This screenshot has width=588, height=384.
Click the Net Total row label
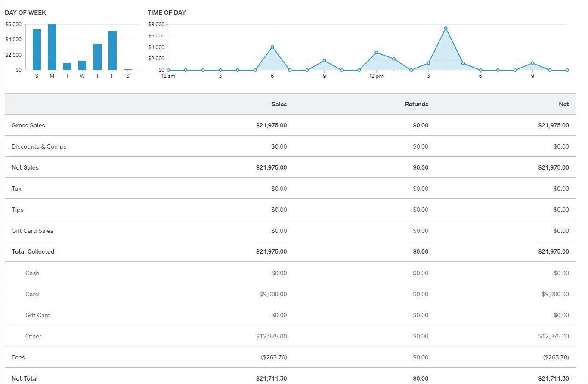click(x=25, y=378)
